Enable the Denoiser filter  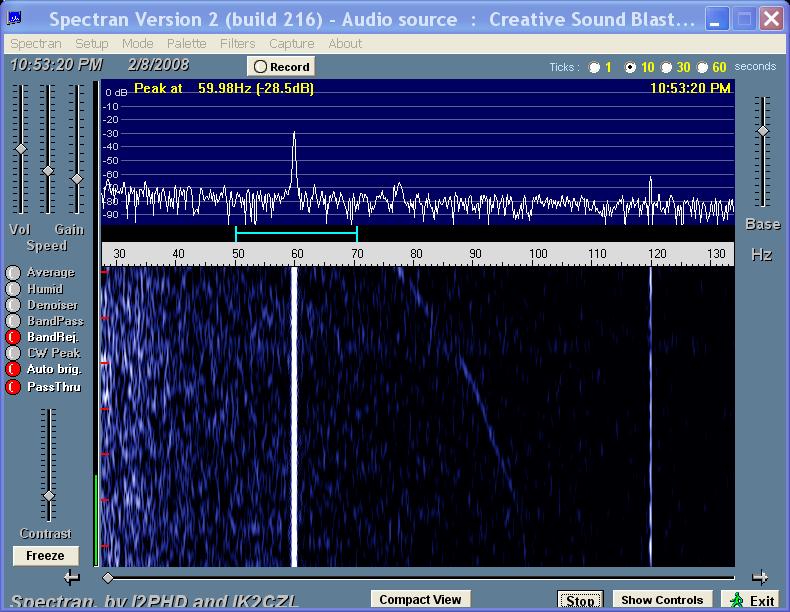[x=13, y=305]
